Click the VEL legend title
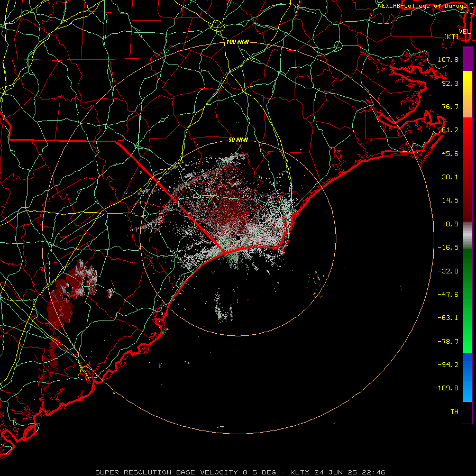Screen dimensions: 476x476 (464, 32)
